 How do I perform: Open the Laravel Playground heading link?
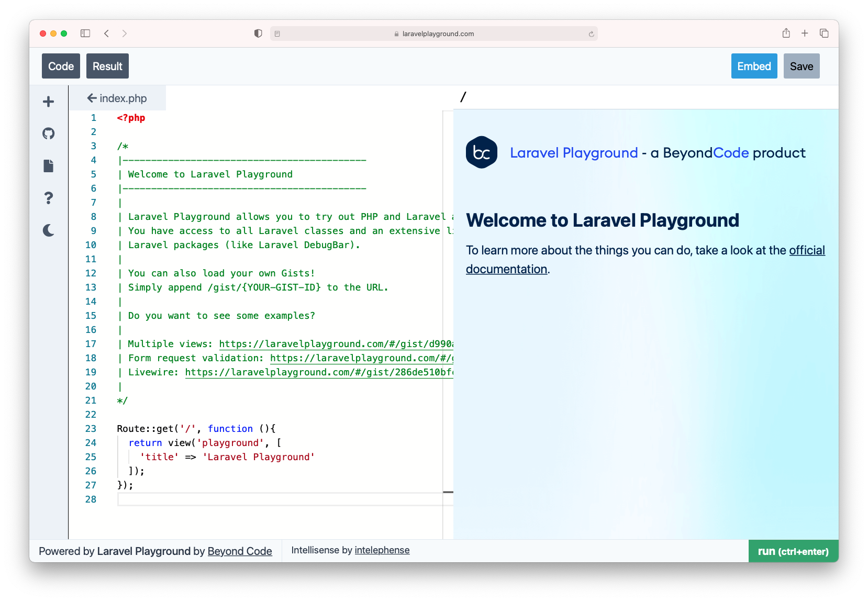pos(574,153)
